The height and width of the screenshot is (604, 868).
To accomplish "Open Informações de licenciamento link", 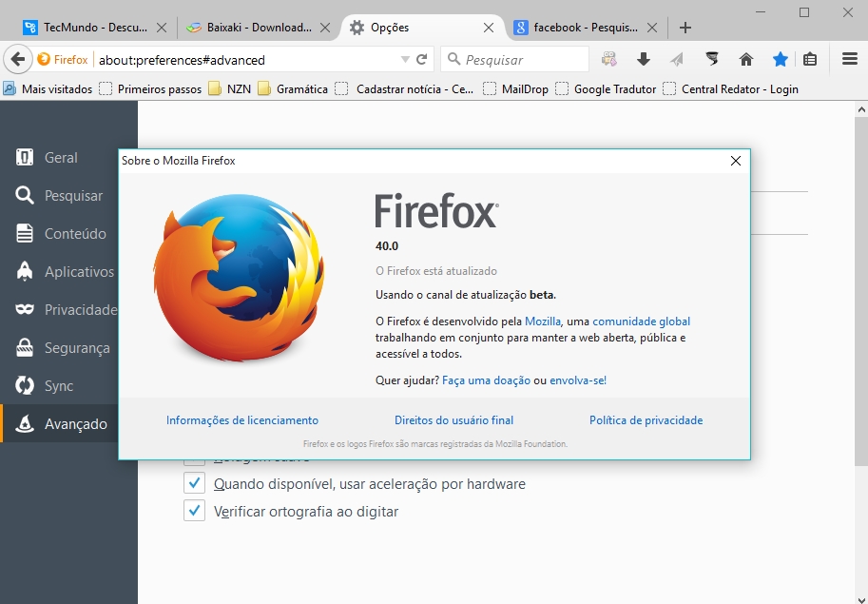I will point(242,420).
